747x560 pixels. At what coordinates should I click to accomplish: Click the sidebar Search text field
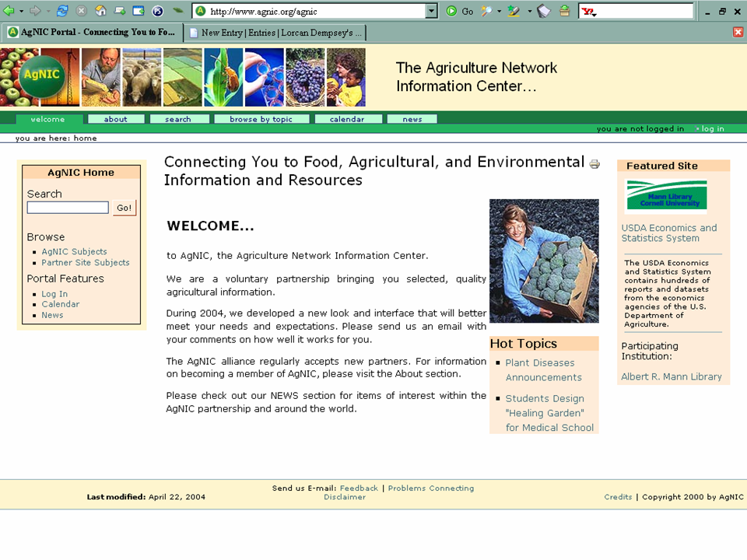point(68,207)
